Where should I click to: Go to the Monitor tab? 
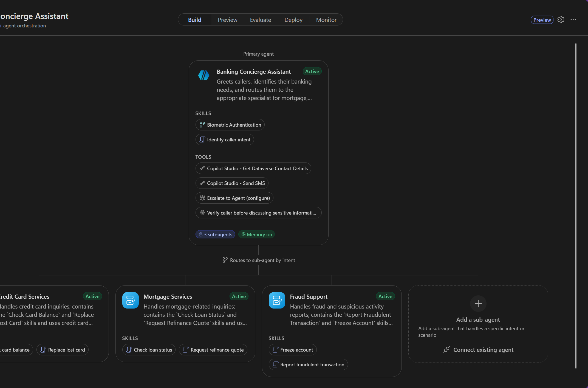click(x=326, y=20)
